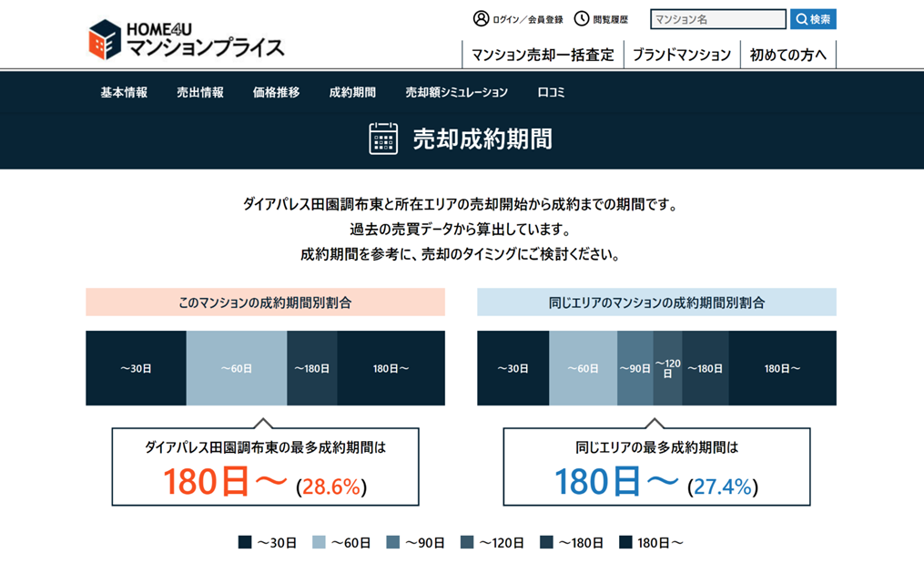Click 180日～ segment in this mansion's bar
Image resolution: width=924 pixels, height=564 pixels.
coord(391,368)
